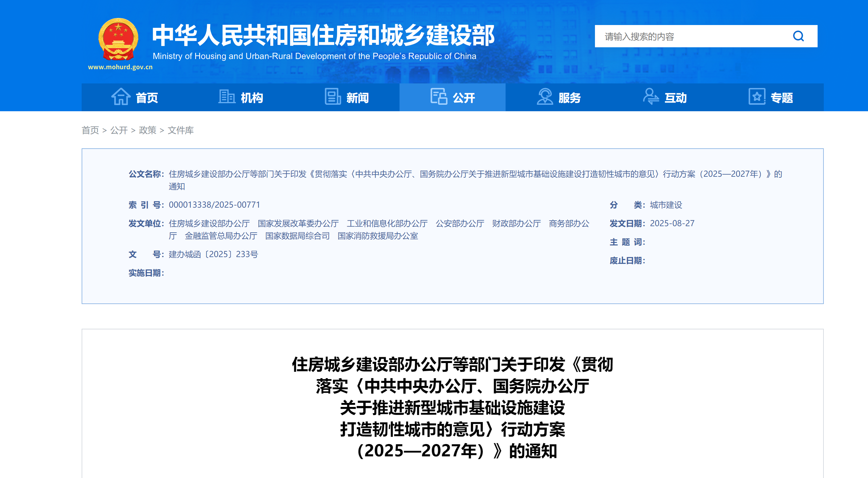Click the building icon beside 机构

pos(227,97)
